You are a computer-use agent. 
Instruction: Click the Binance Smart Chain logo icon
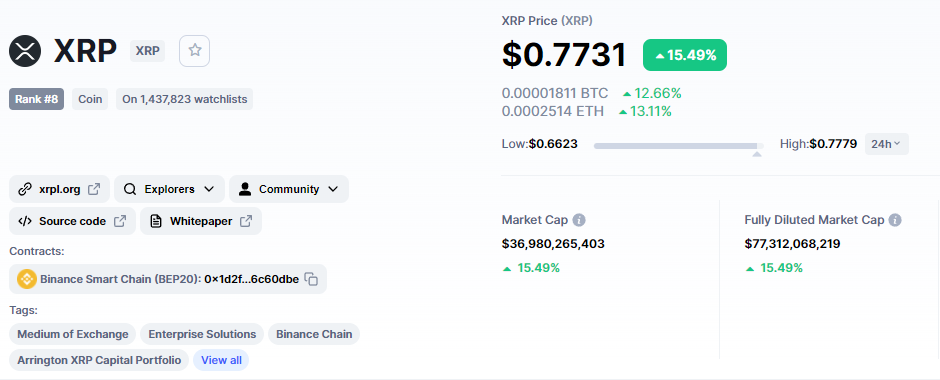(27, 279)
